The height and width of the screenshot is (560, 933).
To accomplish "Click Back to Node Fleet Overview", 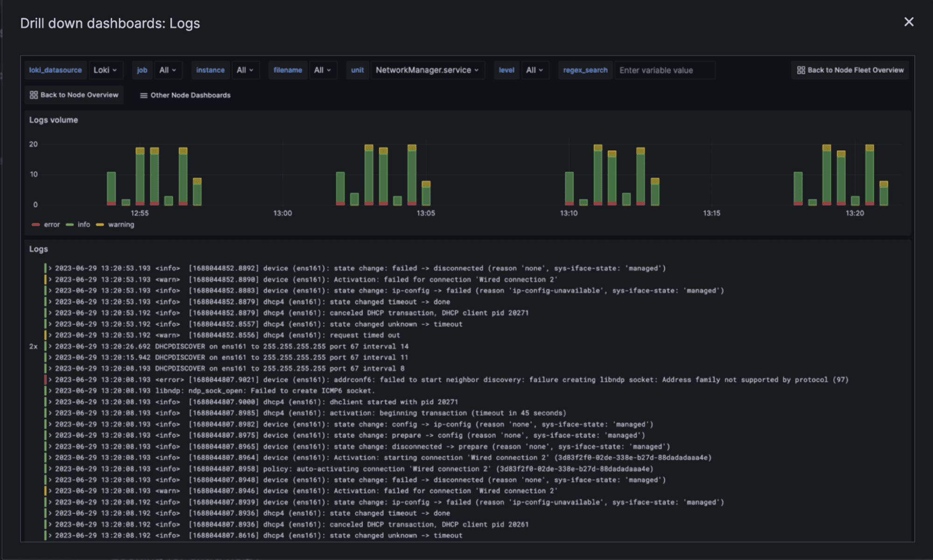I will pos(855,70).
